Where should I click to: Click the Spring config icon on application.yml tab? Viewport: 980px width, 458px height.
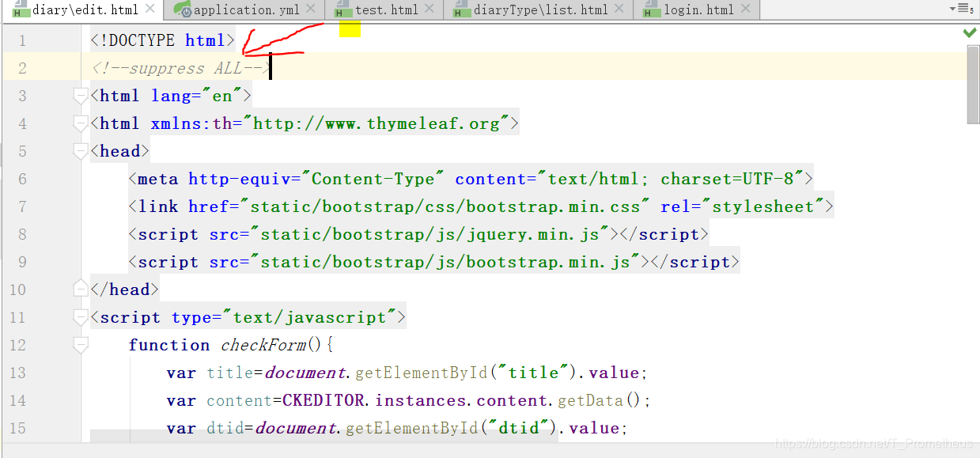point(183,10)
